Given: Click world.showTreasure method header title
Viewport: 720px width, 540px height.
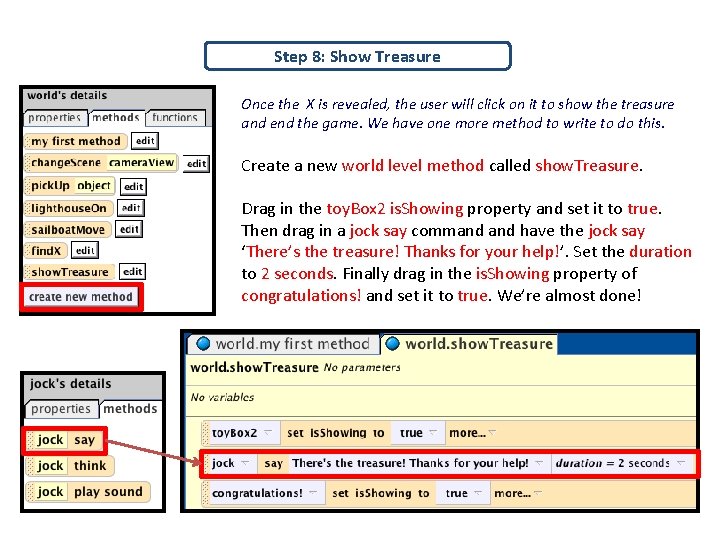Looking at the screenshot, I should [x=254, y=367].
